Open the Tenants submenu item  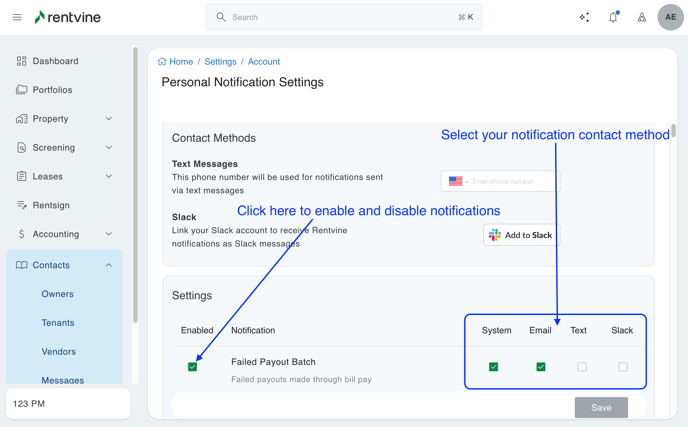58,323
